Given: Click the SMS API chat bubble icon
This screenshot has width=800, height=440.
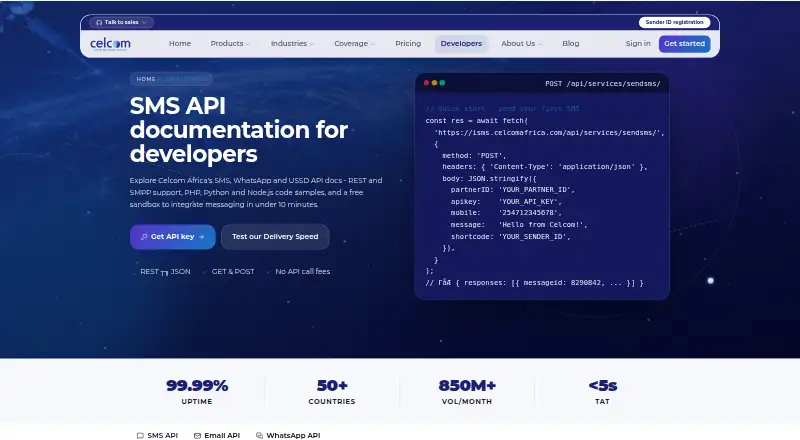Looking at the screenshot, I should coord(140,435).
